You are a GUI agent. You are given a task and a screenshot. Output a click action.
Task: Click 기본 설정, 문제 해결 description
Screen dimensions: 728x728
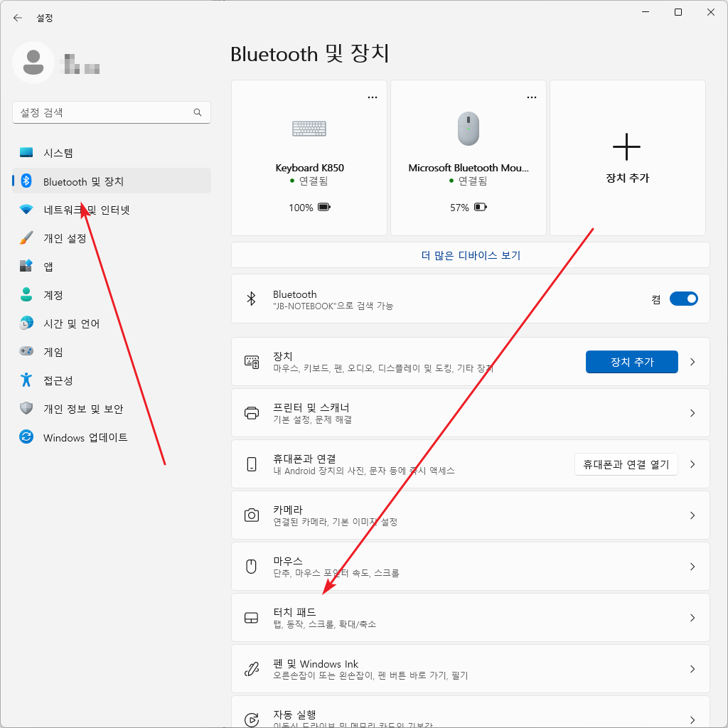point(313,419)
